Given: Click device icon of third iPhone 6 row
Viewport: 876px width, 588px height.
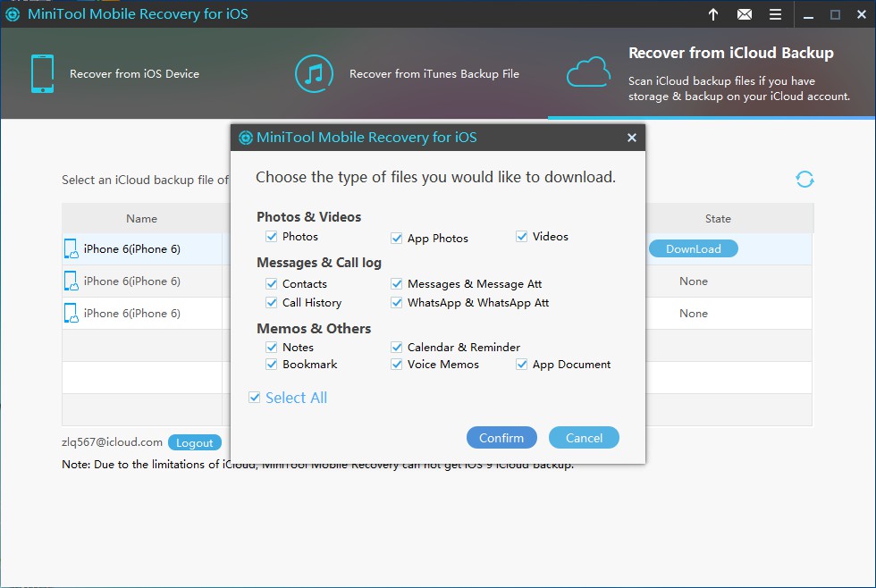Looking at the screenshot, I should [x=71, y=314].
